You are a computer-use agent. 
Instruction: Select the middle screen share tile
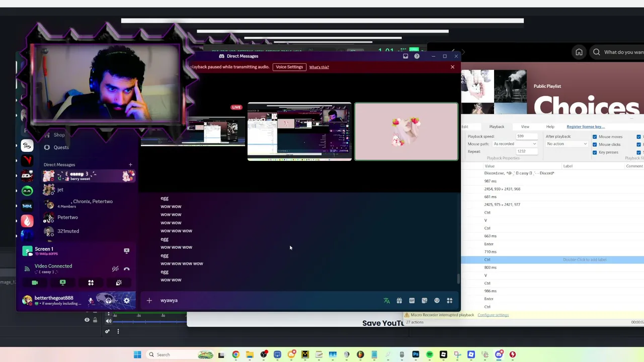pyautogui.click(x=299, y=132)
